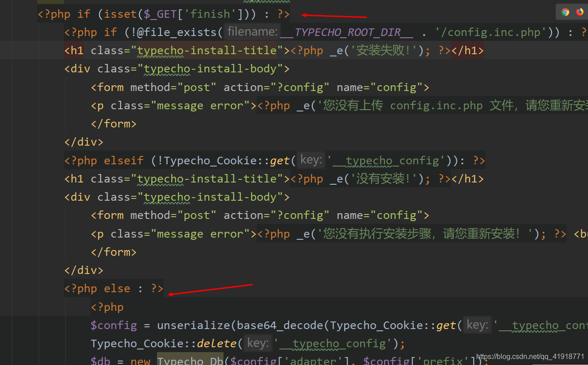588x365 pixels.
Task: Click the '没有安装!' string in h1
Action: (x=383, y=179)
